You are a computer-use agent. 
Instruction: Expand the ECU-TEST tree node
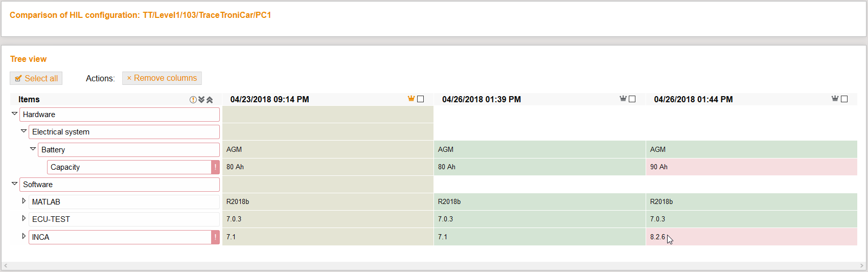pos(24,219)
